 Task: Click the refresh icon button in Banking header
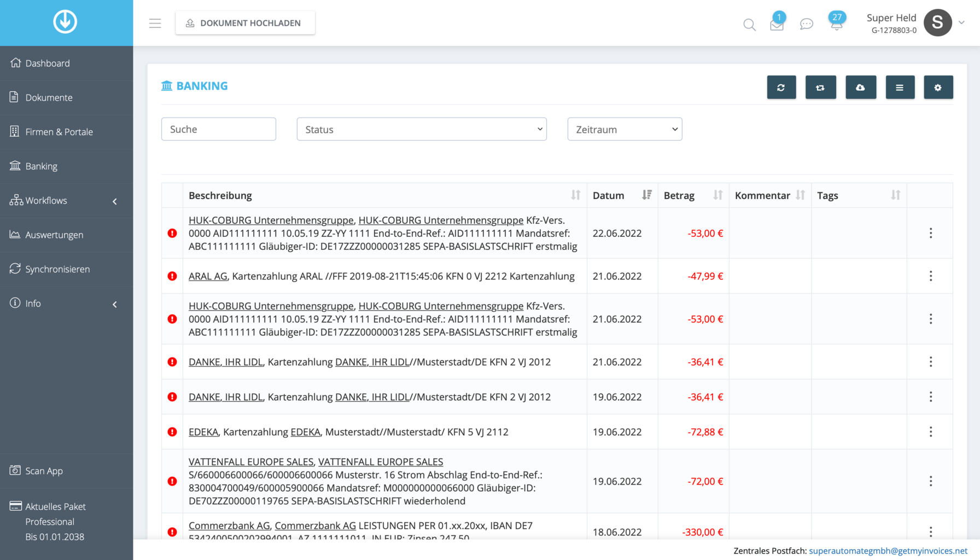(x=781, y=87)
